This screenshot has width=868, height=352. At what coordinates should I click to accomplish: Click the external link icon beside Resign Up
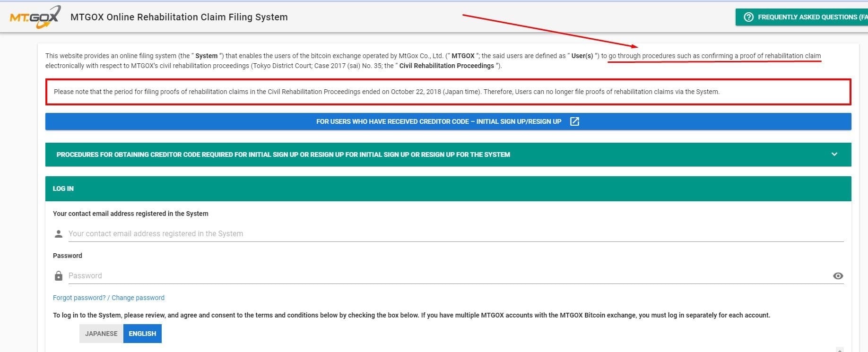click(574, 121)
